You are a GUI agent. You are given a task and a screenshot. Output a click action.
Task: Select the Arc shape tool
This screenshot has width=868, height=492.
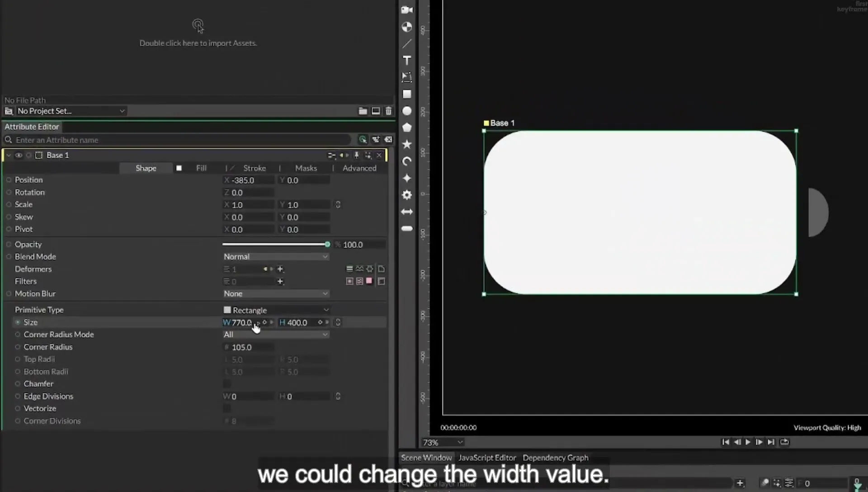[407, 161]
